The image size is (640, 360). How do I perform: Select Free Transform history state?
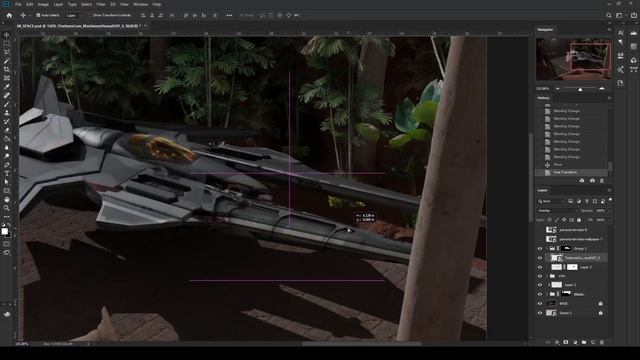(571, 172)
